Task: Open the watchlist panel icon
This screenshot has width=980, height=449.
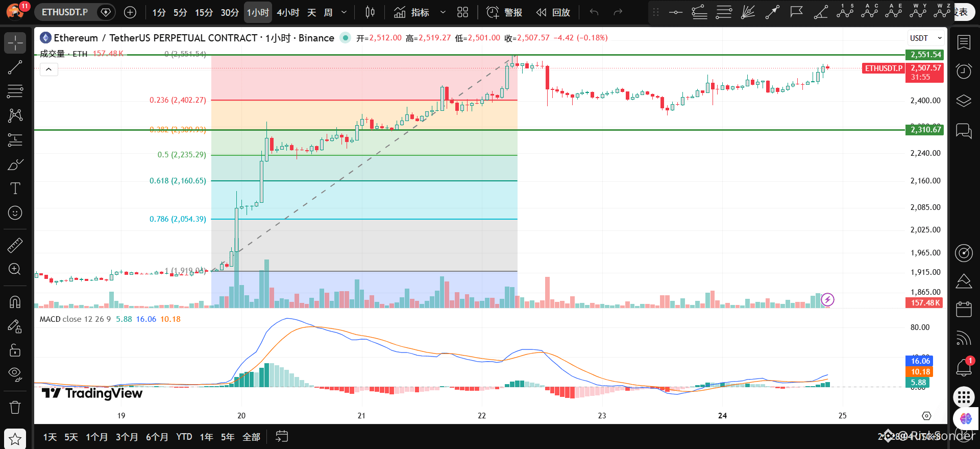Action: [x=964, y=43]
